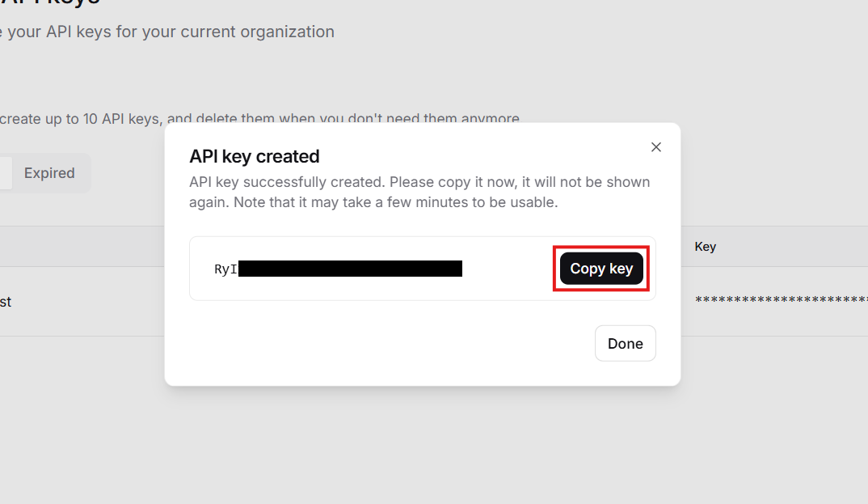Select the partially visible tab left of Expired
The width and height of the screenshot is (868, 504).
coord(6,173)
